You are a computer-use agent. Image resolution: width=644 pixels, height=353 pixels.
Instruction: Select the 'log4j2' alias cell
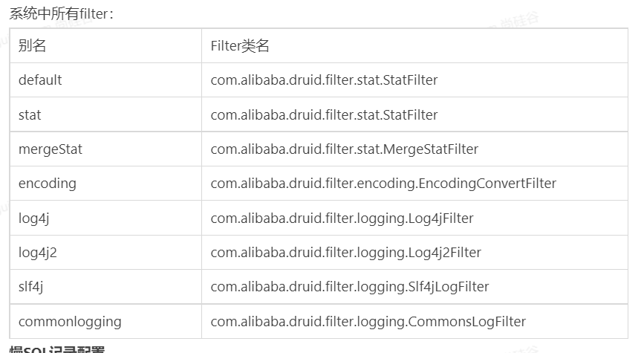pyautogui.click(x=105, y=253)
